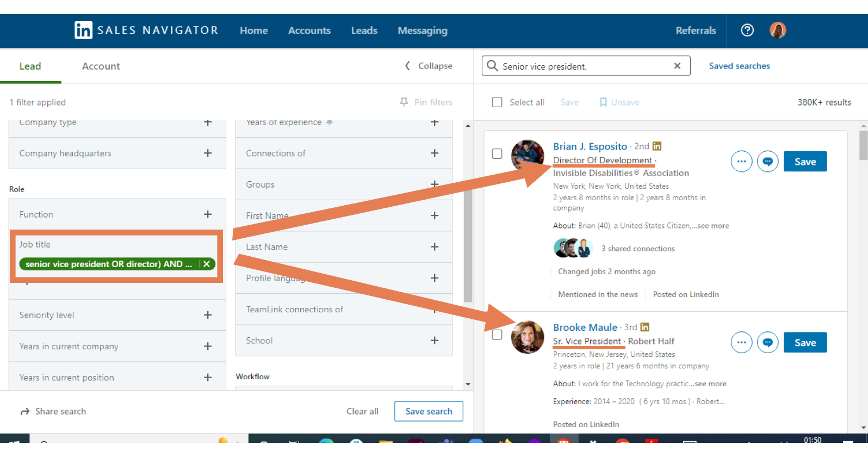This screenshot has width=868, height=457.
Task: Open Messaging in the navigation bar
Action: 423,30
